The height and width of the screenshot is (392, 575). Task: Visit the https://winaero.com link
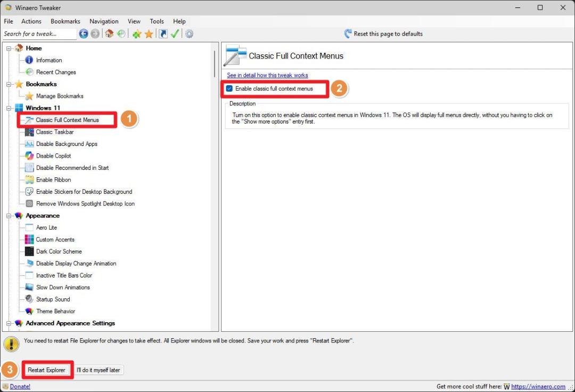click(x=538, y=387)
